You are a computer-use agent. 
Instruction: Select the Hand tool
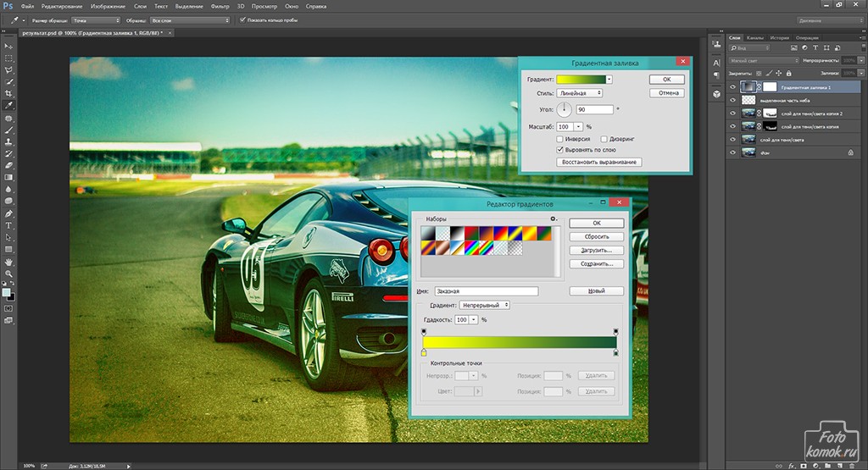click(9, 262)
